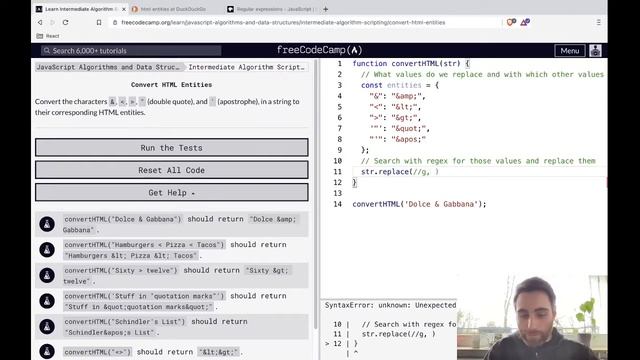
Task: Click Run the Tests button
Action: coord(171,147)
